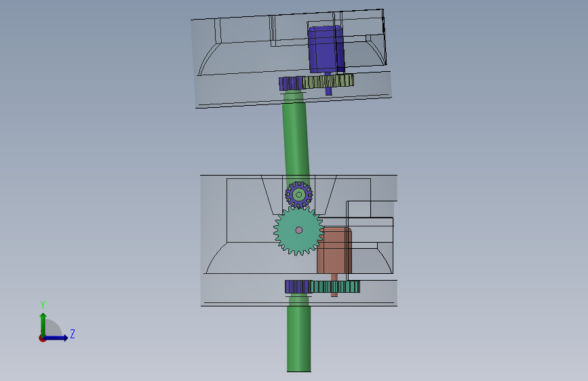Select the small purple gear with circular hub
Viewport: 588px width, 381px height.
(299, 195)
